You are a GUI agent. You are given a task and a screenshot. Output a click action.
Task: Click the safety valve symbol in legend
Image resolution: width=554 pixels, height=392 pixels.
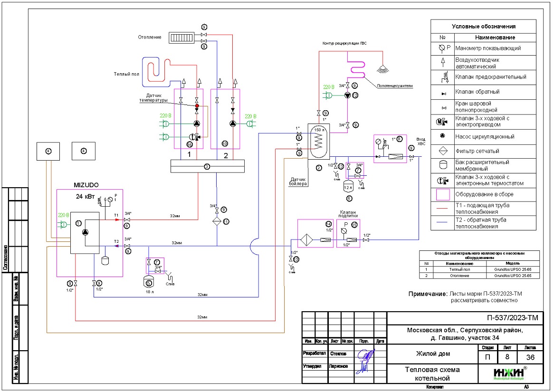click(443, 77)
